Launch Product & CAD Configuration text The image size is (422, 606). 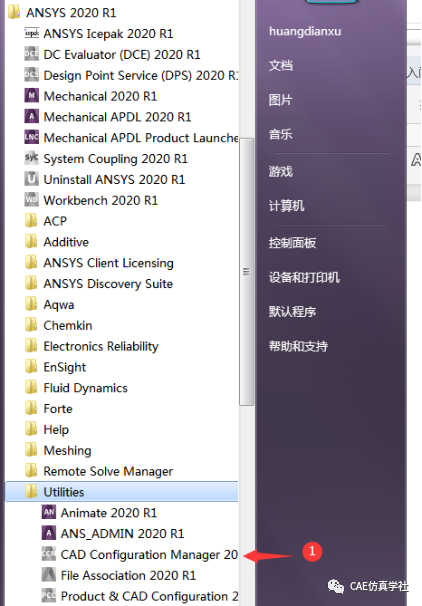point(149,596)
